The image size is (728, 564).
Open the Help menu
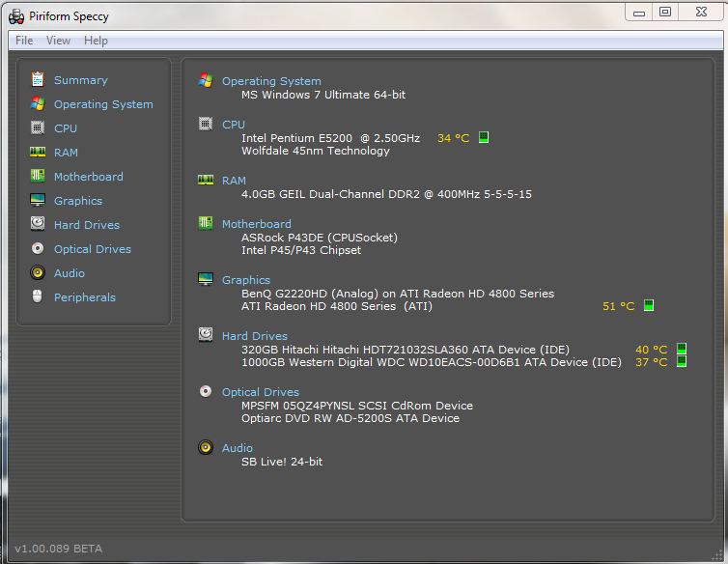96,41
